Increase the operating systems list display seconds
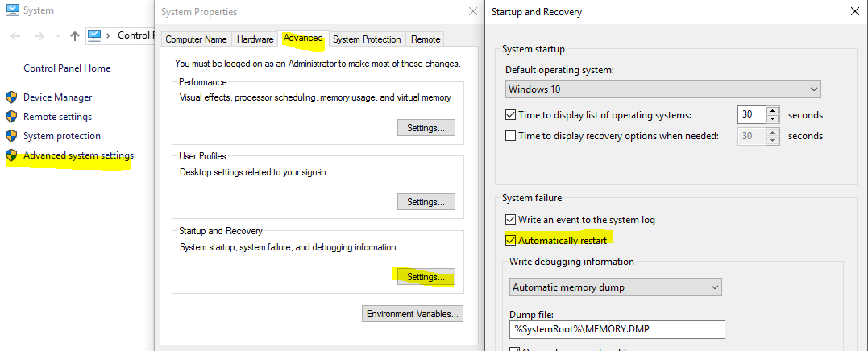 pos(773,111)
